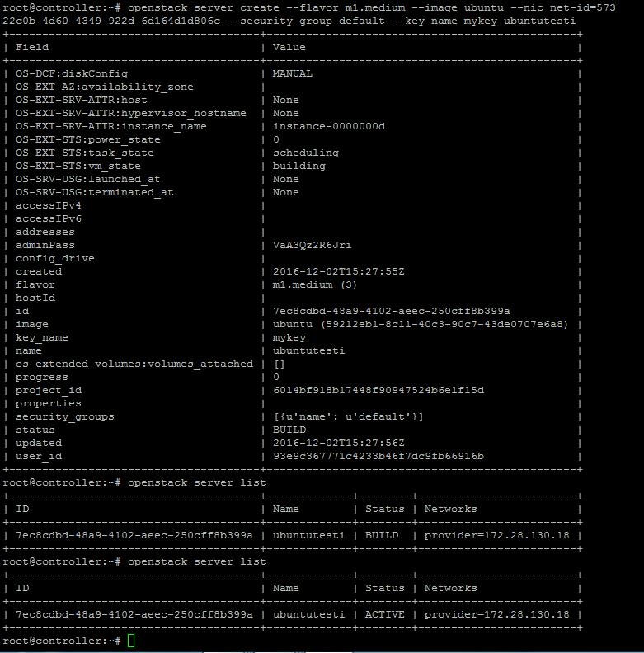
Task: Click the OS-EXT-STS:power_state field name
Action: 88,139
